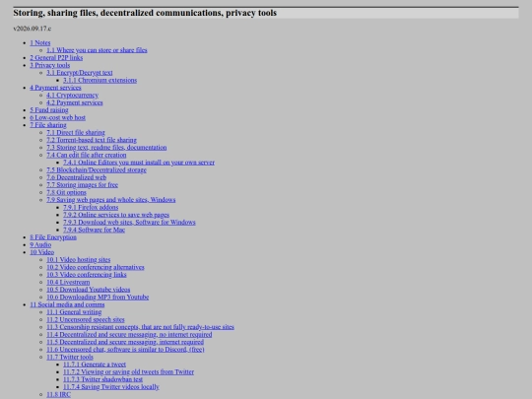Open '10.6 Downloading MP3 from Youtube' link
The height and width of the screenshot is (399, 532).
(98, 297)
